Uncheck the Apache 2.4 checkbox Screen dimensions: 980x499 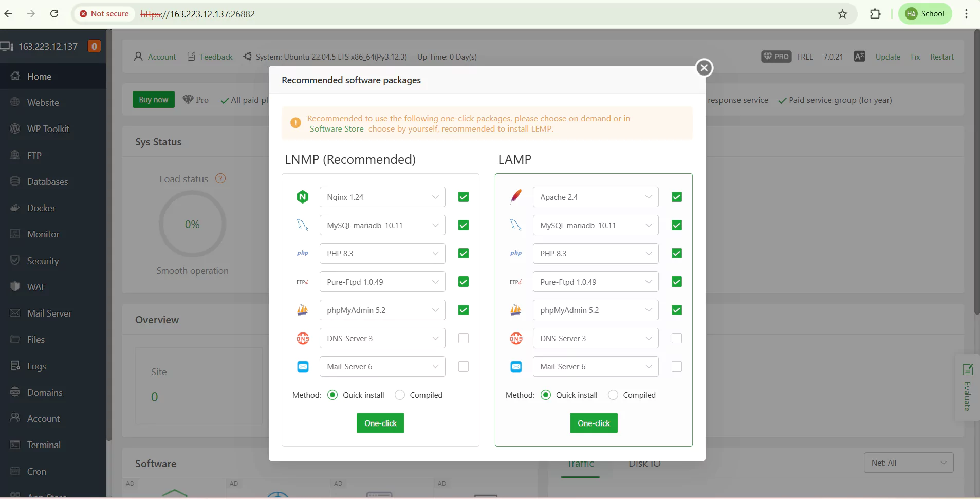[677, 197]
